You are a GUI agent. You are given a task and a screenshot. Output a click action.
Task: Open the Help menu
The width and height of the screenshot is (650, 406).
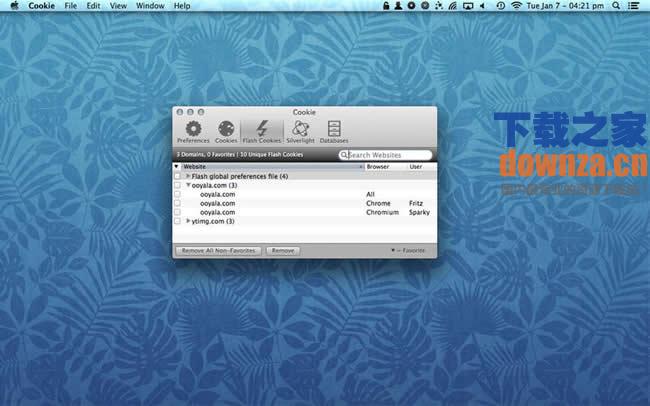[x=182, y=6]
